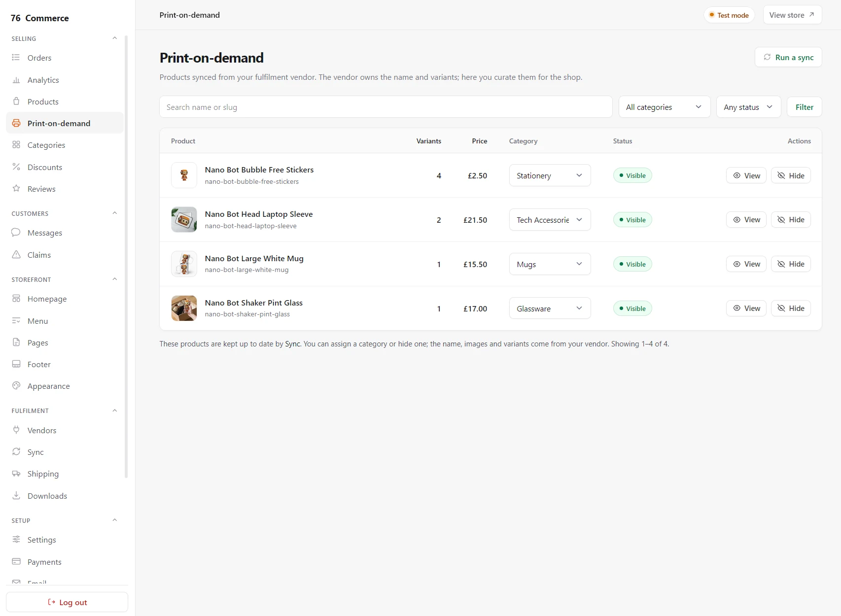Click the 76 Commerce logo text
Image resolution: width=841 pixels, height=616 pixels.
(40, 18)
